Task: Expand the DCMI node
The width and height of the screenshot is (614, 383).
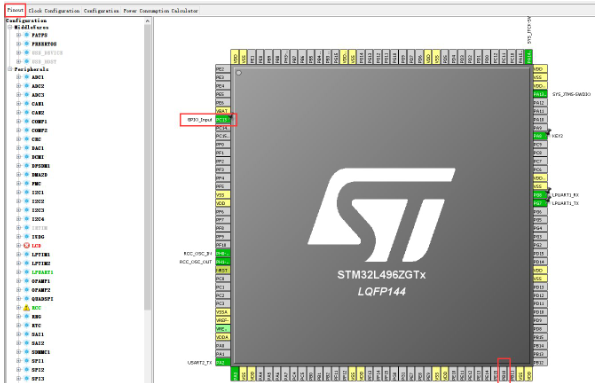Action: (18, 157)
